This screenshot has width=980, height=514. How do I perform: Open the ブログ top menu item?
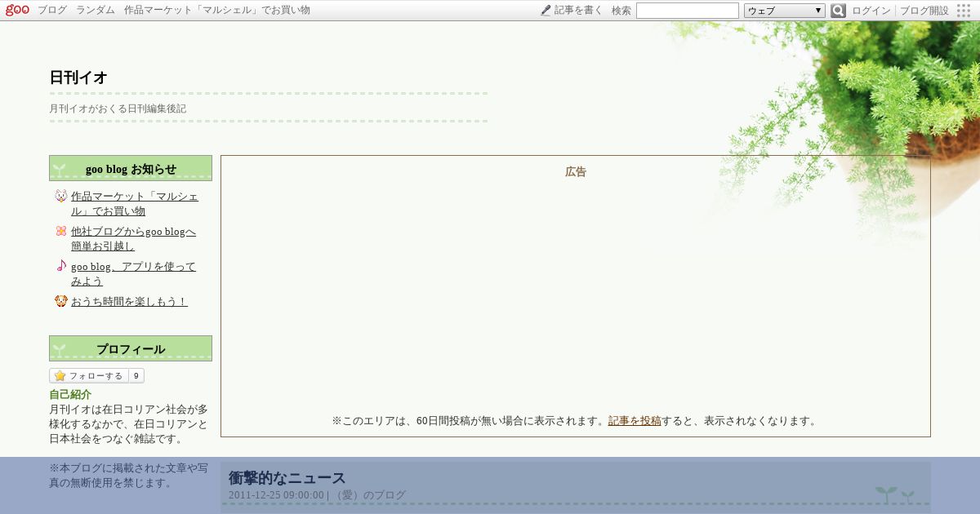point(52,11)
